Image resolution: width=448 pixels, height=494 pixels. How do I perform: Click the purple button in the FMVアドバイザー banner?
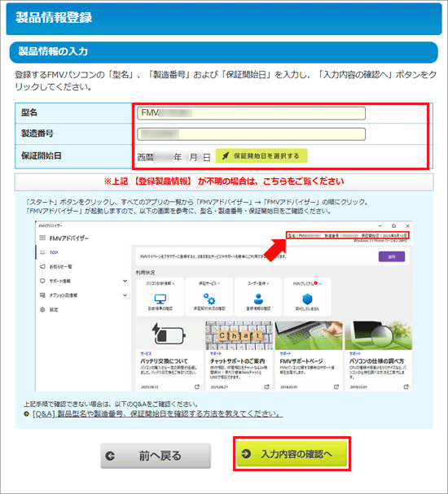(x=392, y=257)
